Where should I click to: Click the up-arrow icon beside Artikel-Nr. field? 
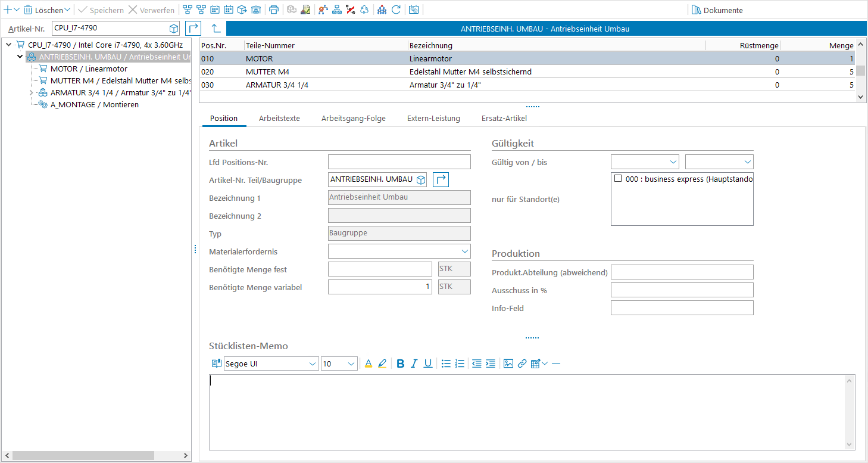coord(216,28)
